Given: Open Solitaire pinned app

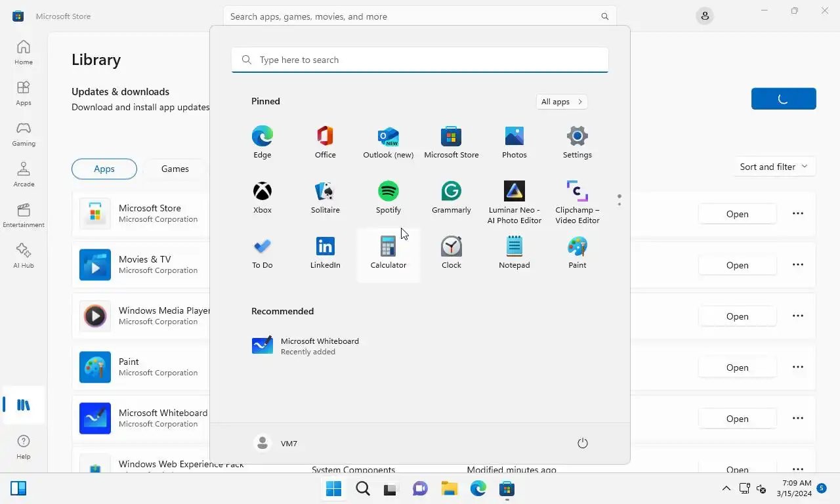Looking at the screenshot, I should pos(325,198).
